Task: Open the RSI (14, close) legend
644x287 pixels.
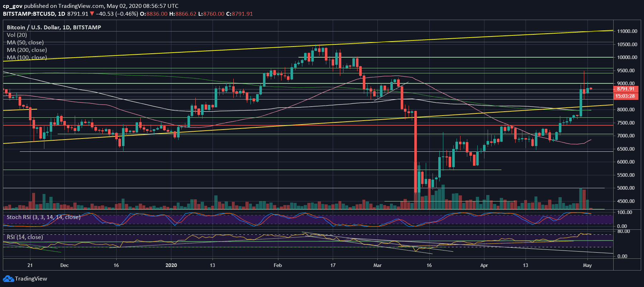Action: coord(25,237)
